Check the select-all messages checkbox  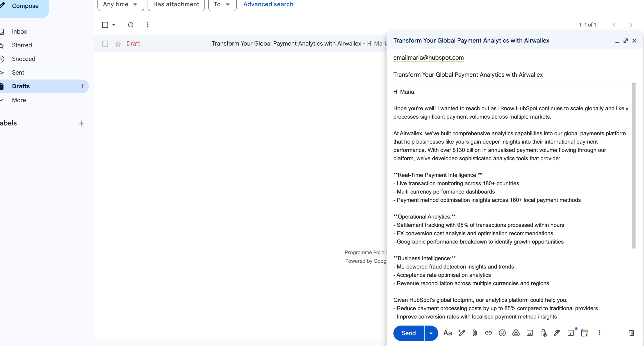point(105,25)
